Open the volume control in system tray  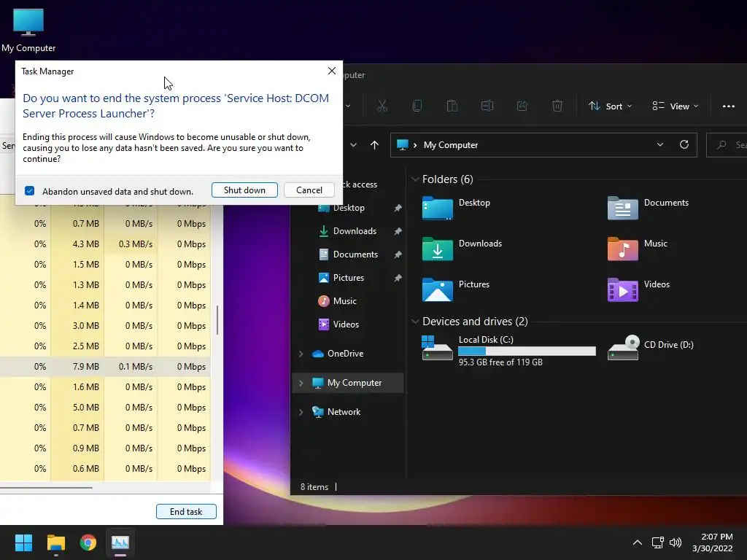coord(676,542)
